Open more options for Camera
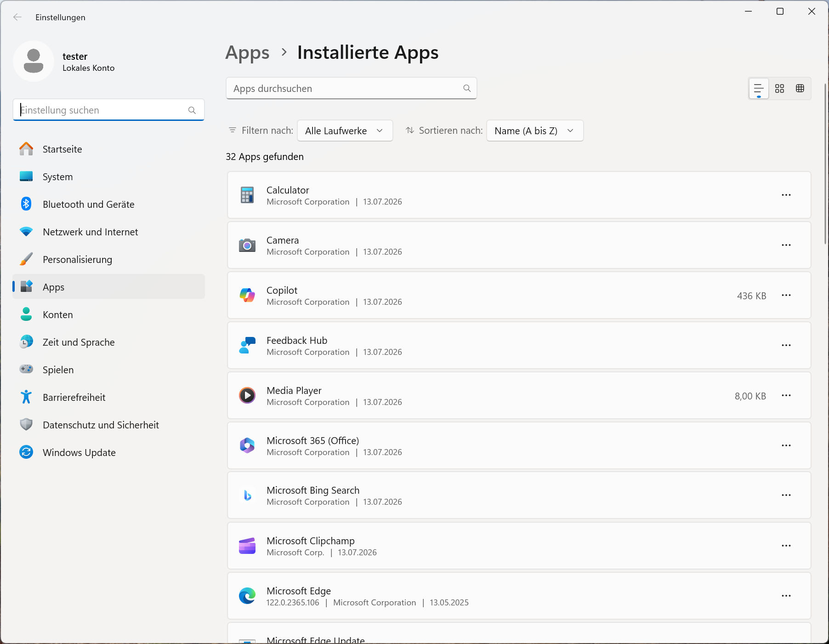The width and height of the screenshot is (829, 644). pos(786,245)
